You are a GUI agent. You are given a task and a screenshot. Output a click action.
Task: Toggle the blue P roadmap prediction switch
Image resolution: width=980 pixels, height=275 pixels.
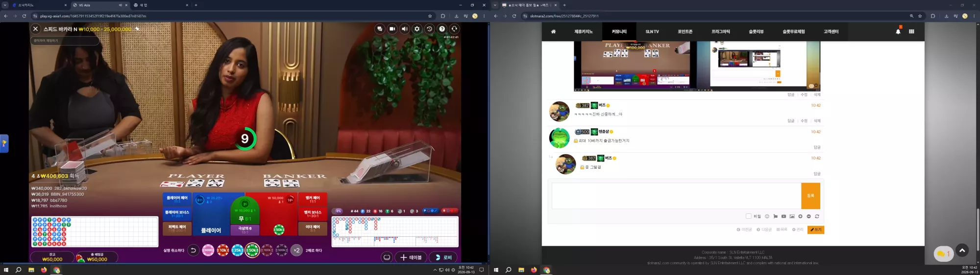[x=431, y=211]
